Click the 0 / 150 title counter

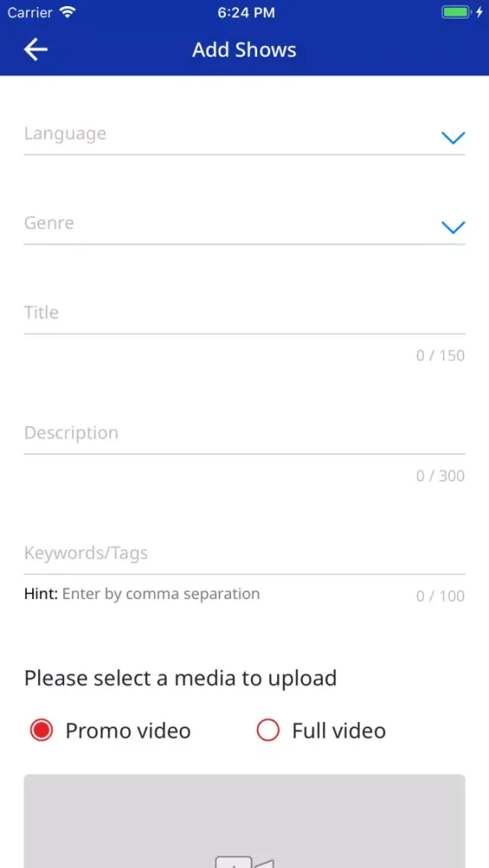(440, 355)
